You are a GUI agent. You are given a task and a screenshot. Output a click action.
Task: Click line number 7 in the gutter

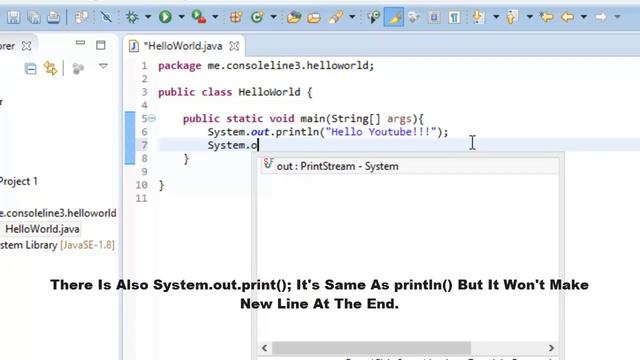[x=144, y=145]
